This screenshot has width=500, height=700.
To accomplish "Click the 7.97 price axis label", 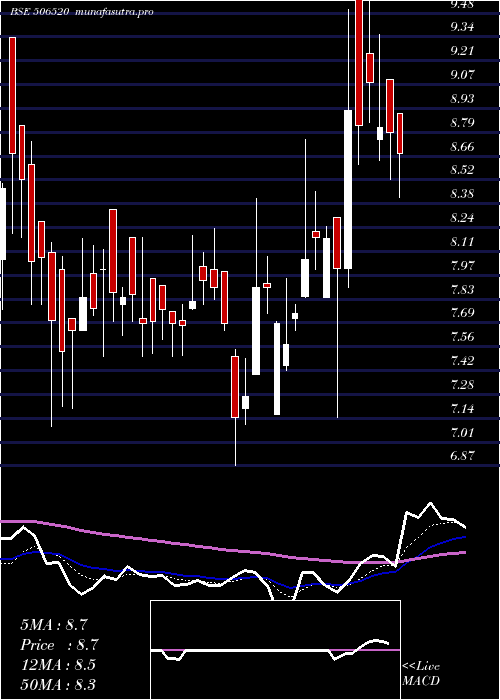I will pyautogui.click(x=462, y=266).
